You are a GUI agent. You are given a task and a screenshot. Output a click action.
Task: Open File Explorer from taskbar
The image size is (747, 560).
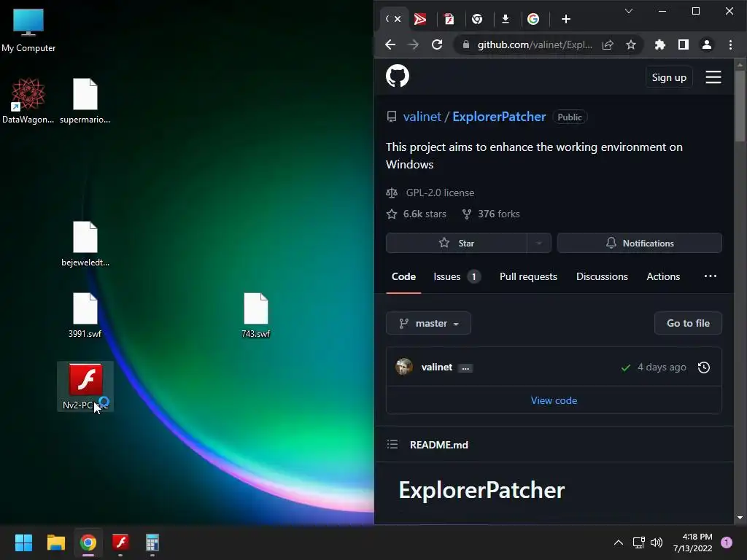point(55,542)
